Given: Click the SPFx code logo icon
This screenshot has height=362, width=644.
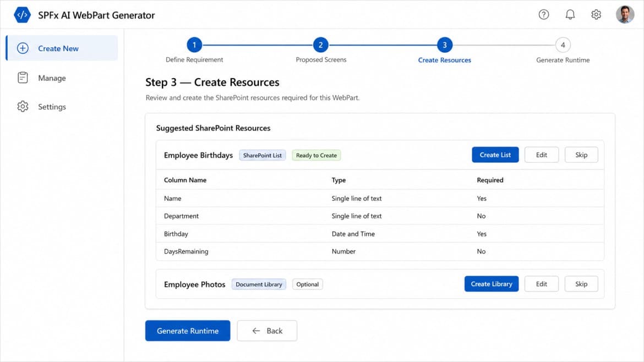Looking at the screenshot, I should pos(22,15).
